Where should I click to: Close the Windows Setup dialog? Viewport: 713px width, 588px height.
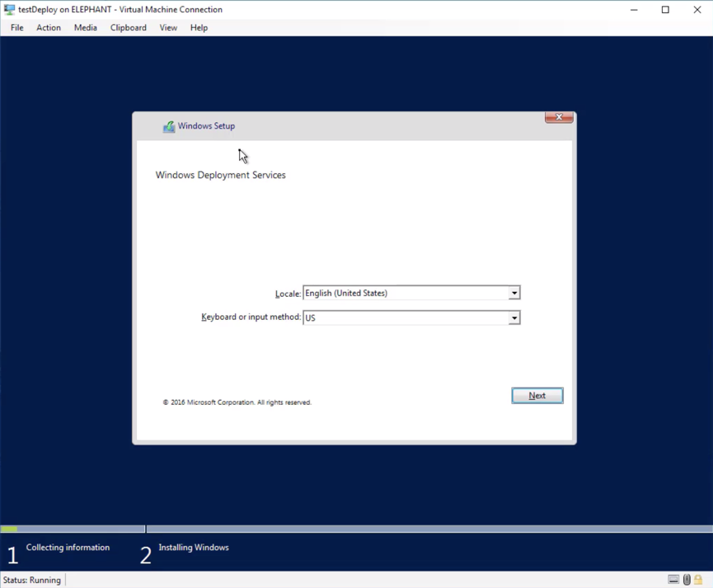559,117
